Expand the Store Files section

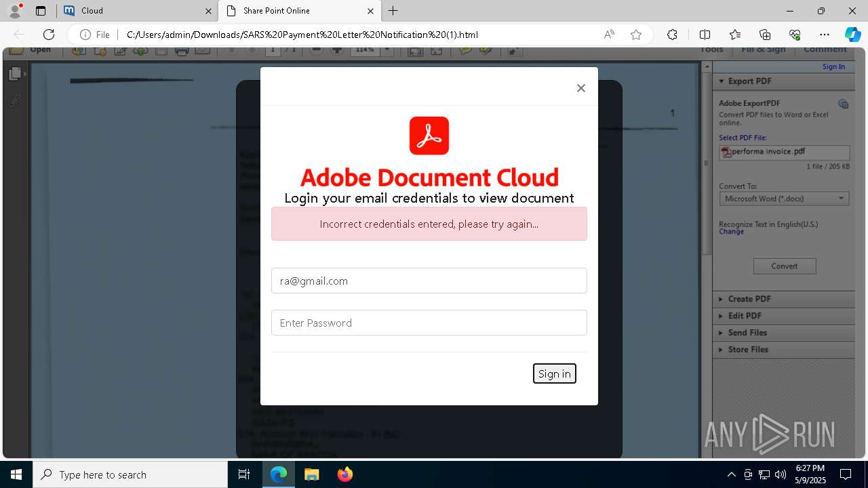783,350
